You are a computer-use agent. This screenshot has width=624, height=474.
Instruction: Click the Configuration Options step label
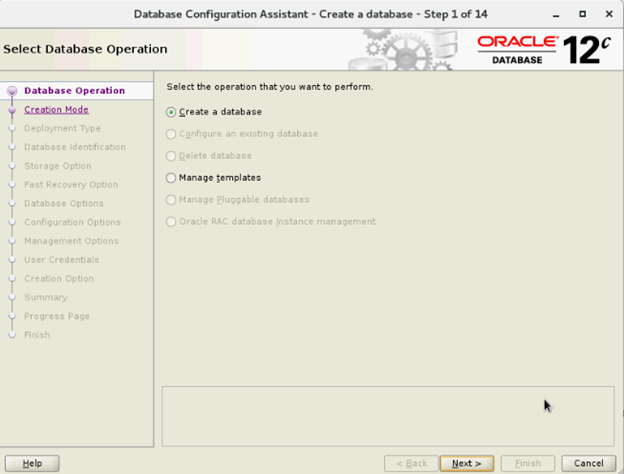(72, 222)
